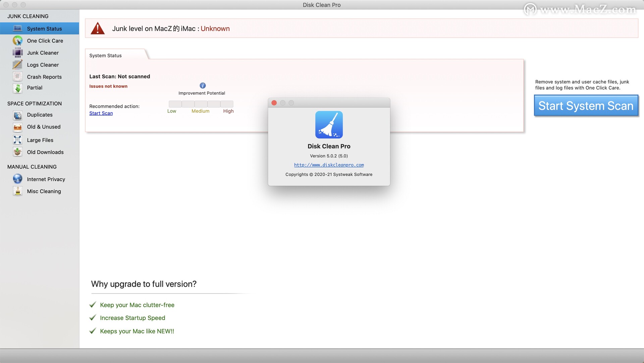Select the Large Files menu item
Viewport: 644px width, 363px height.
(40, 140)
